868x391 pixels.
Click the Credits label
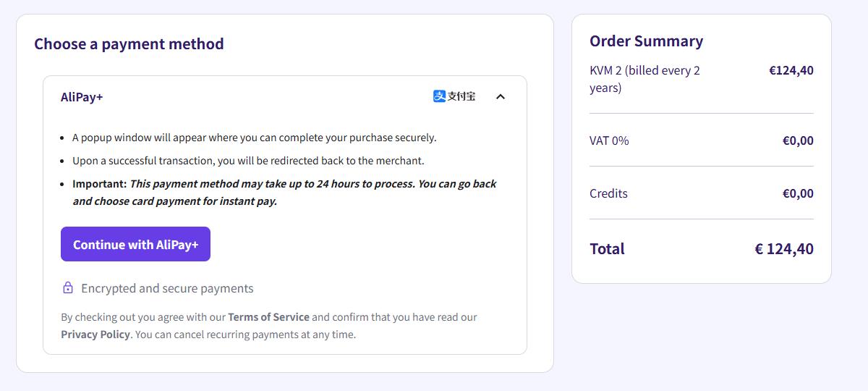(608, 193)
